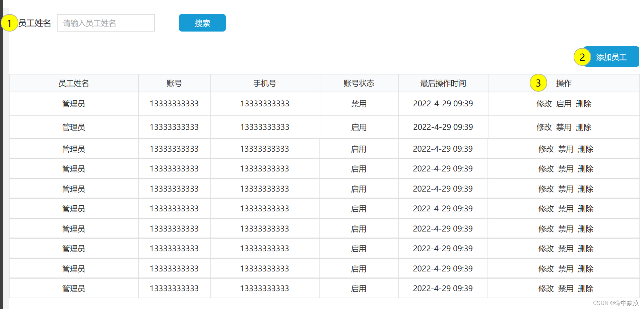Open the 添加员工 form button
Viewport: 644px width, 309px height.
point(611,57)
